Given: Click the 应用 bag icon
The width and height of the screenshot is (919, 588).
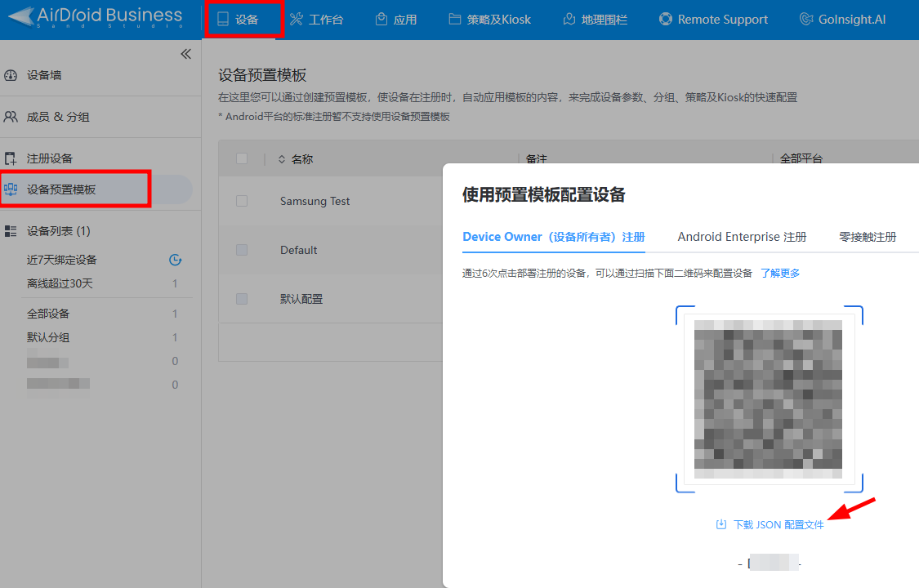Looking at the screenshot, I should [381, 20].
